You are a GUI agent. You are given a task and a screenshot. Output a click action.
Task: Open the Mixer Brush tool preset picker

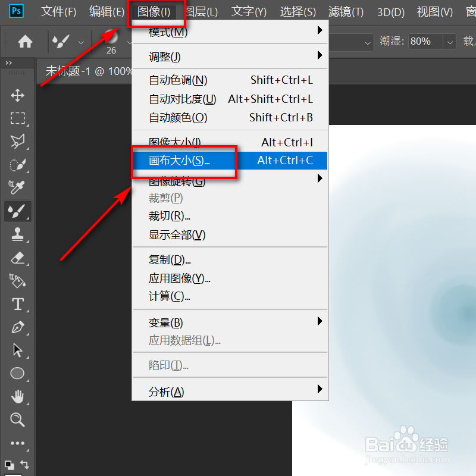pyautogui.click(x=61, y=42)
